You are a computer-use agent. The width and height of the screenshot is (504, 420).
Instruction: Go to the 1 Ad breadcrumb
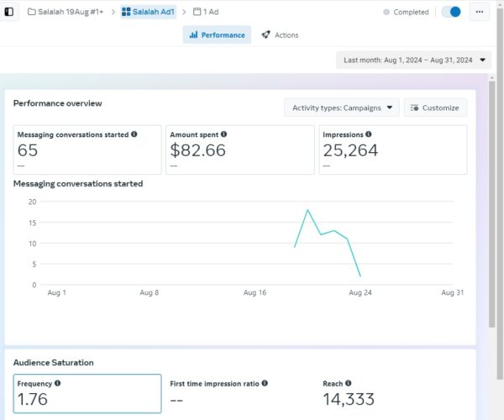tap(206, 13)
